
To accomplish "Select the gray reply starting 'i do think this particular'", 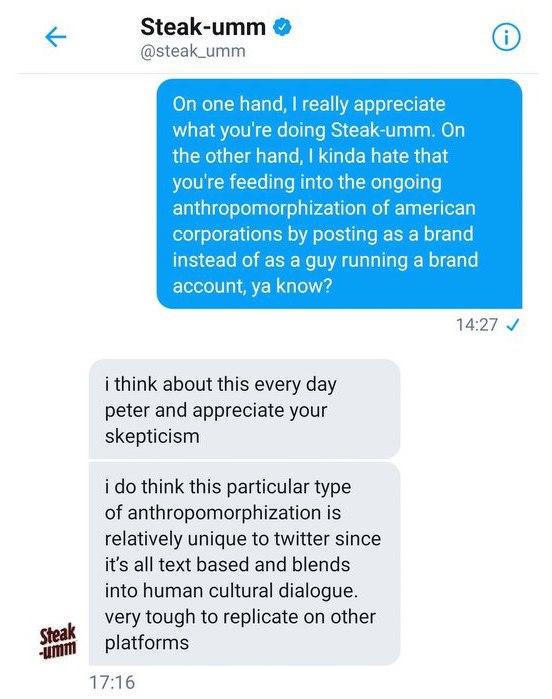I will click(x=244, y=564).
